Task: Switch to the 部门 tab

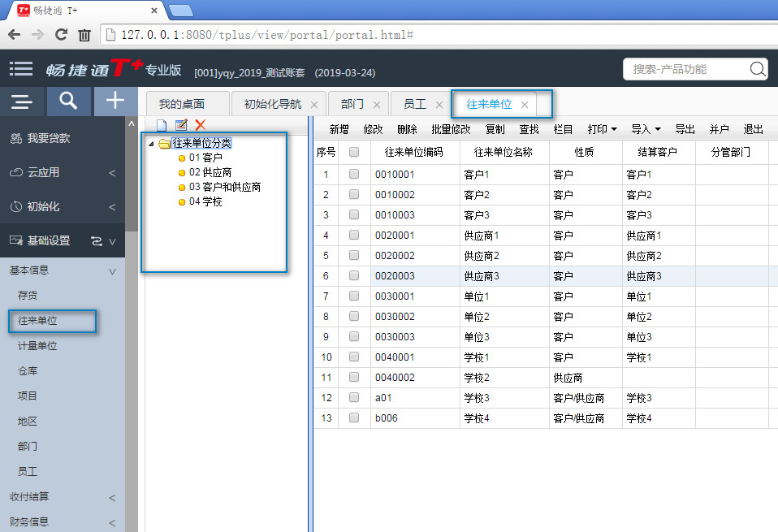Action: tap(352, 104)
